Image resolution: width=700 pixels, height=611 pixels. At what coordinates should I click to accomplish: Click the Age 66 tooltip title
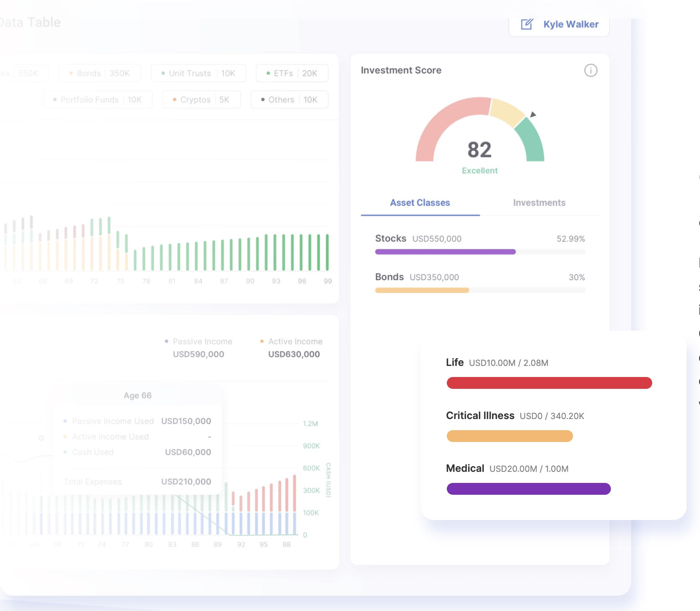point(138,395)
